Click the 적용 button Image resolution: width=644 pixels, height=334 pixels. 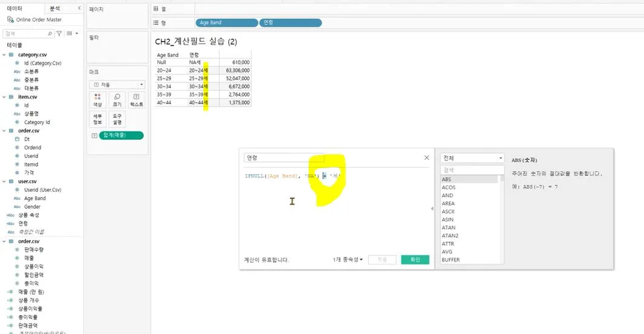click(x=382, y=260)
